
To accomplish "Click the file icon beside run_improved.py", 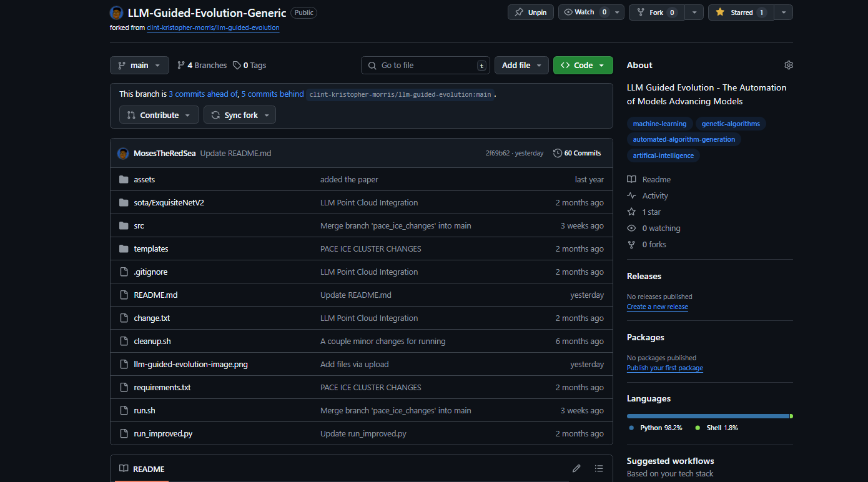I will coord(123,433).
